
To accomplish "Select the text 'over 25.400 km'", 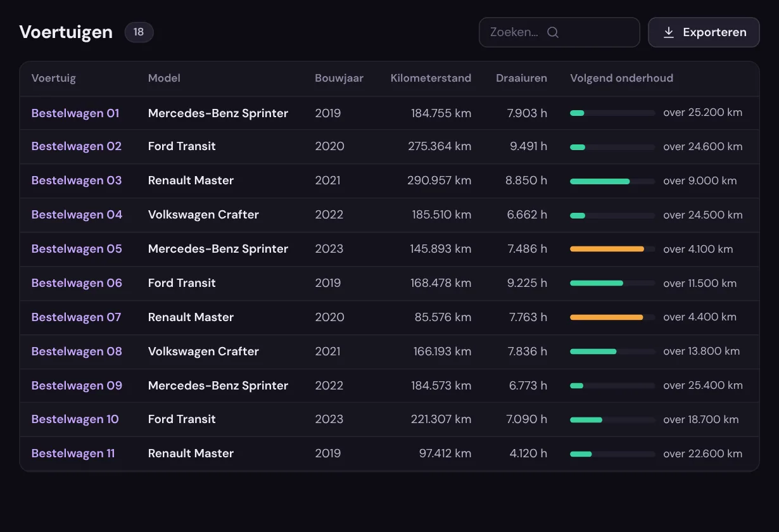I will point(703,386).
